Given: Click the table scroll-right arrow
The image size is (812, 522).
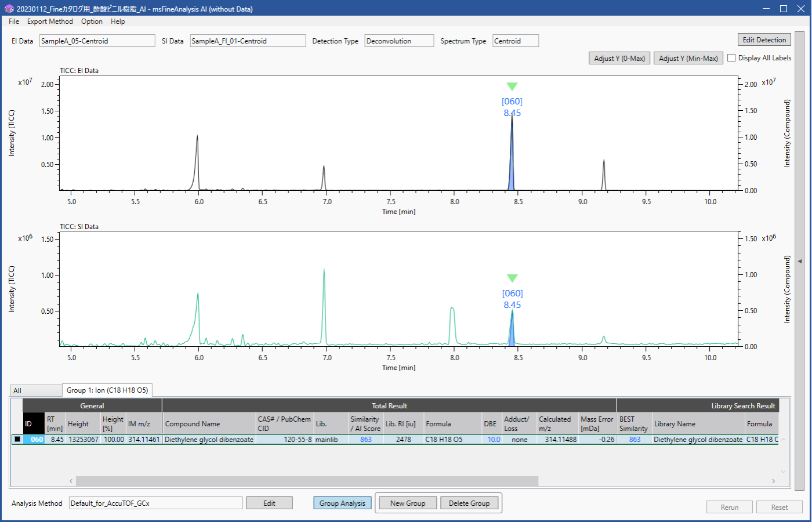Looking at the screenshot, I should coord(773,481).
